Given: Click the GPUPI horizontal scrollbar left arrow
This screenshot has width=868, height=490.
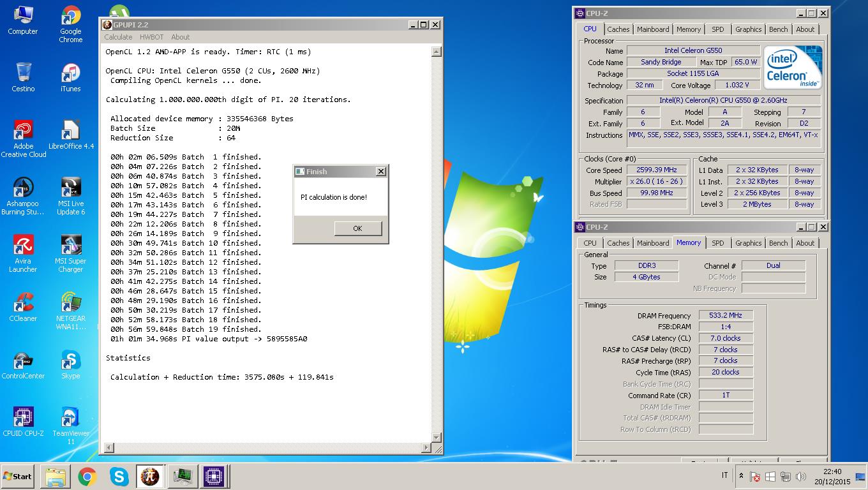Looking at the screenshot, I should (x=108, y=448).
